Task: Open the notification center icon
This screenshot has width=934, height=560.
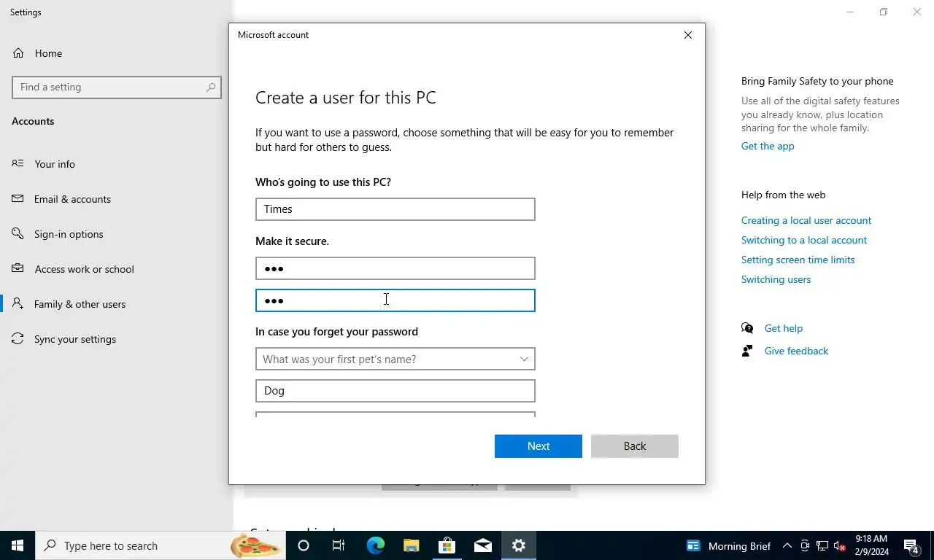Action: (911, 545)
